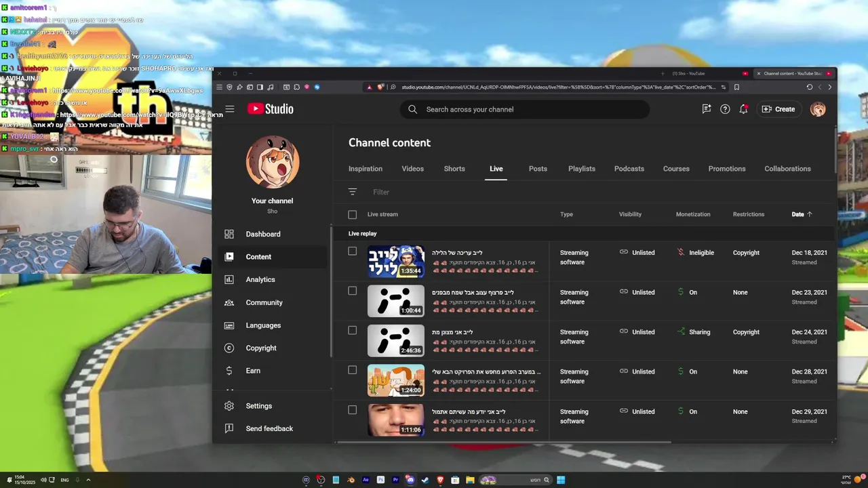The width and height of the screenshot is (868, 488).
Task: Open the Collaborations tab
Action: (787, 169)
